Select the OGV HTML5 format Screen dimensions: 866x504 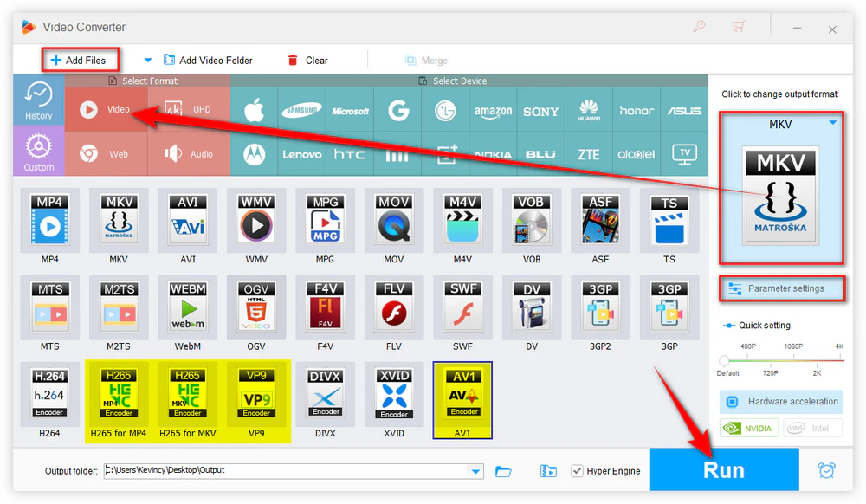pyautogui.click(x=256, y=307)
